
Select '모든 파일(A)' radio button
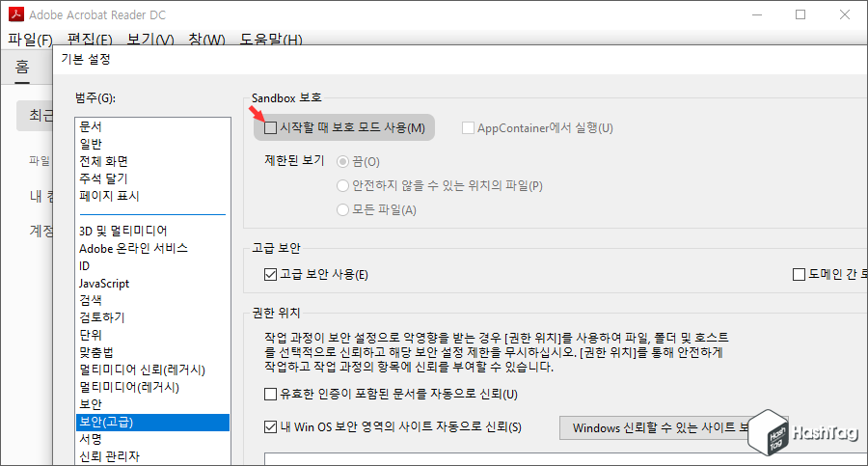(342, 209)
